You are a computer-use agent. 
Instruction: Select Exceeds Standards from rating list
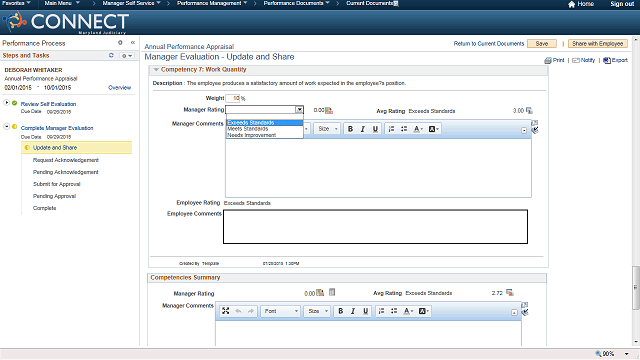(x=264, y=123)
